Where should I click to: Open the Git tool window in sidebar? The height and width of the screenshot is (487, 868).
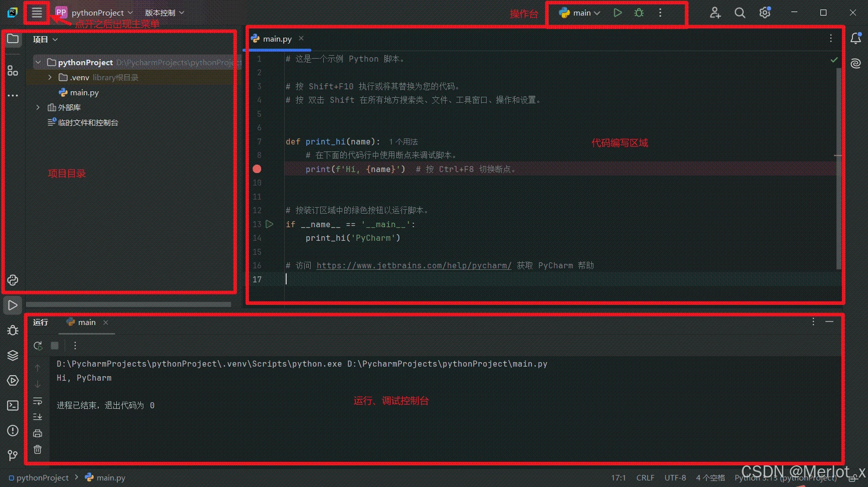pyautogui.click(x=13, y=455)
